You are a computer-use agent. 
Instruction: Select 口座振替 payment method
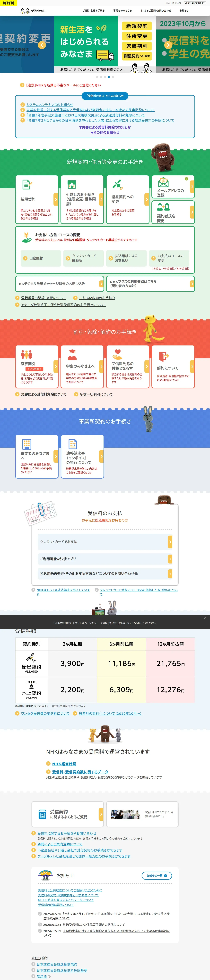[x=40, y=258]
